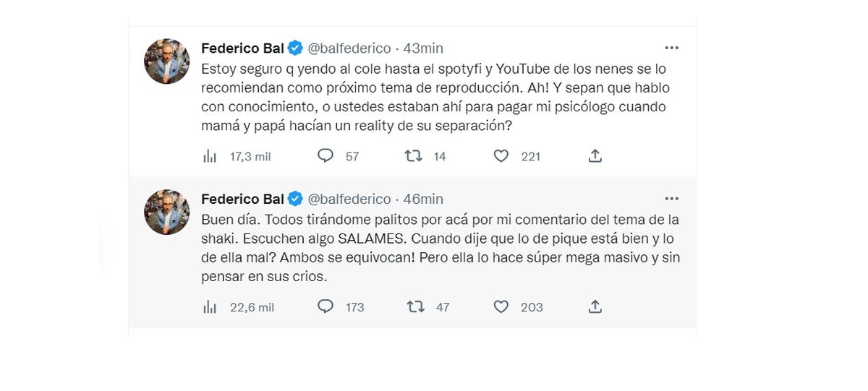Click @balfederico handle on first tweet

coord(349,48)
